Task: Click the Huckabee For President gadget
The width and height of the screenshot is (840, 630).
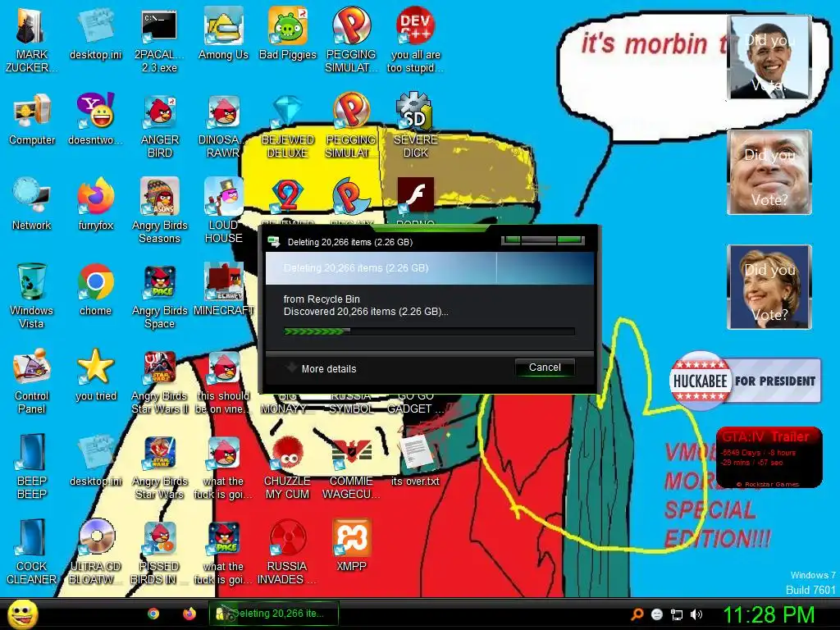Action: 745,381
